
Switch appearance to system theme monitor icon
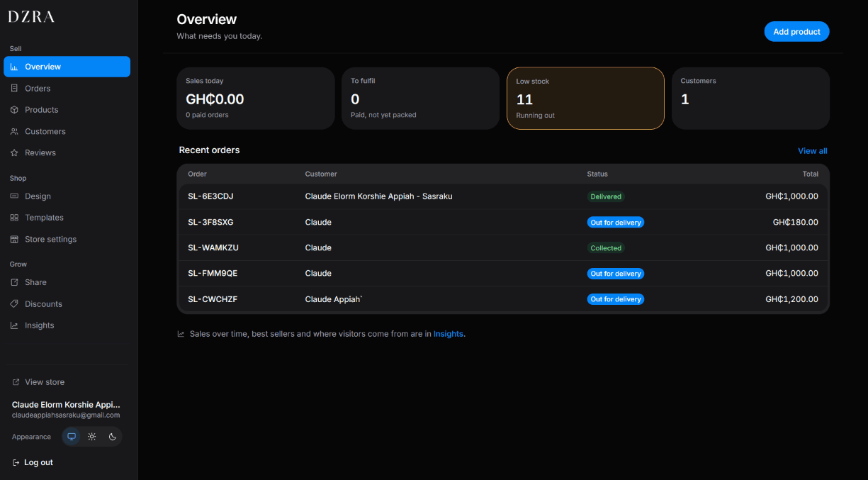click(x=72, y=437)
